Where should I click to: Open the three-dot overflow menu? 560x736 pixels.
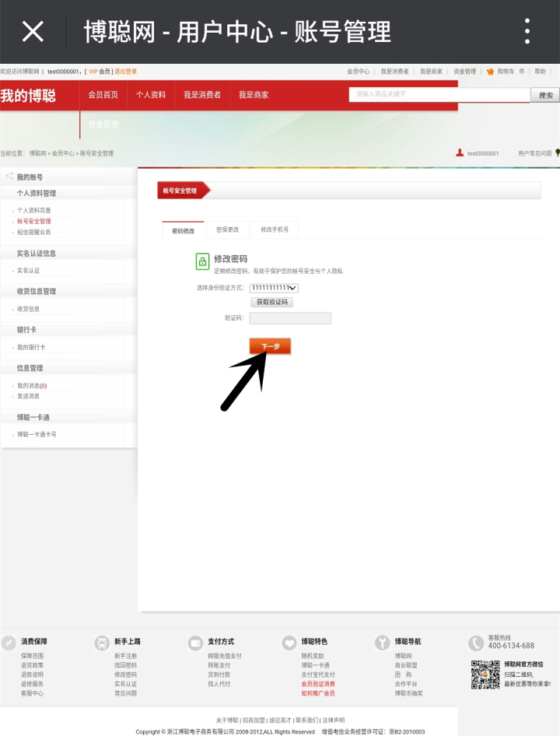pos(527,31)
